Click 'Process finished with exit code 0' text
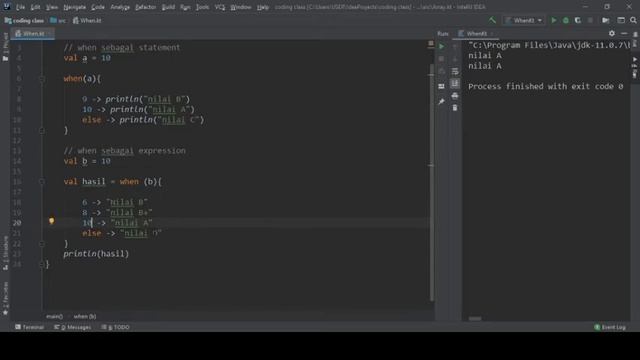This screenshot has height=360, width=640. pos(545,87)
